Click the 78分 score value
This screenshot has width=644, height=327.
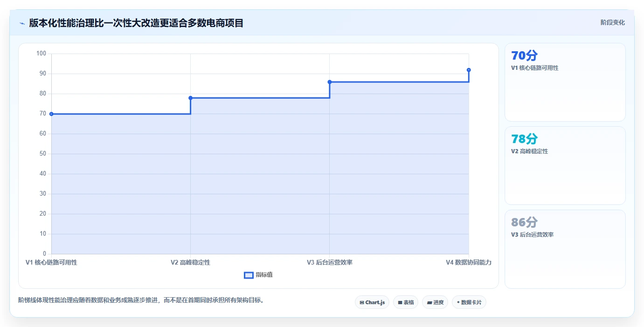[x=524, y=139]
